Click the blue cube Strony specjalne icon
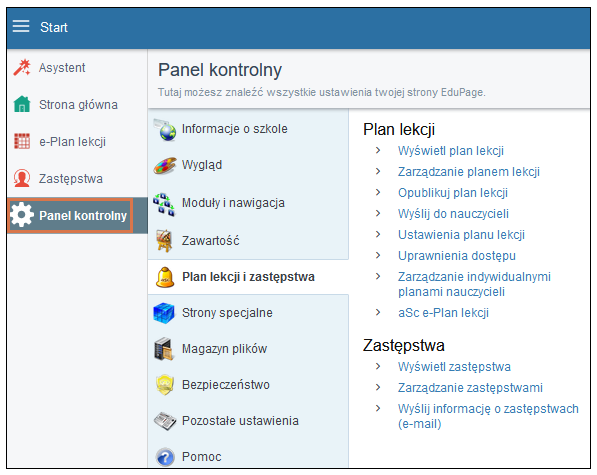Viewport: 597px width, 475px height. [x=164, y=313]
